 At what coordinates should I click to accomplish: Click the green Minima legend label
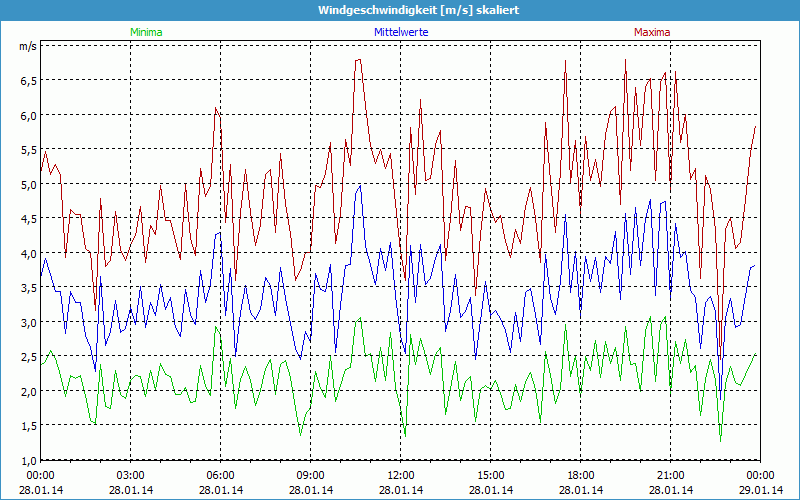point(146,32)
